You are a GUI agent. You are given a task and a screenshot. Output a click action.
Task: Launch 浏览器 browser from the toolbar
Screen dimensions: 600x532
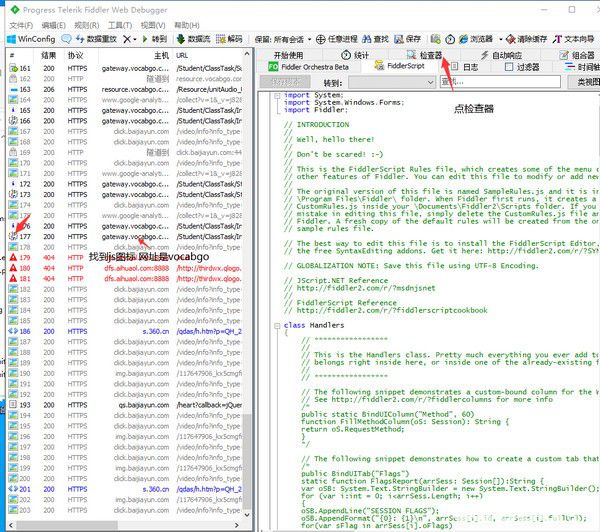476,39
